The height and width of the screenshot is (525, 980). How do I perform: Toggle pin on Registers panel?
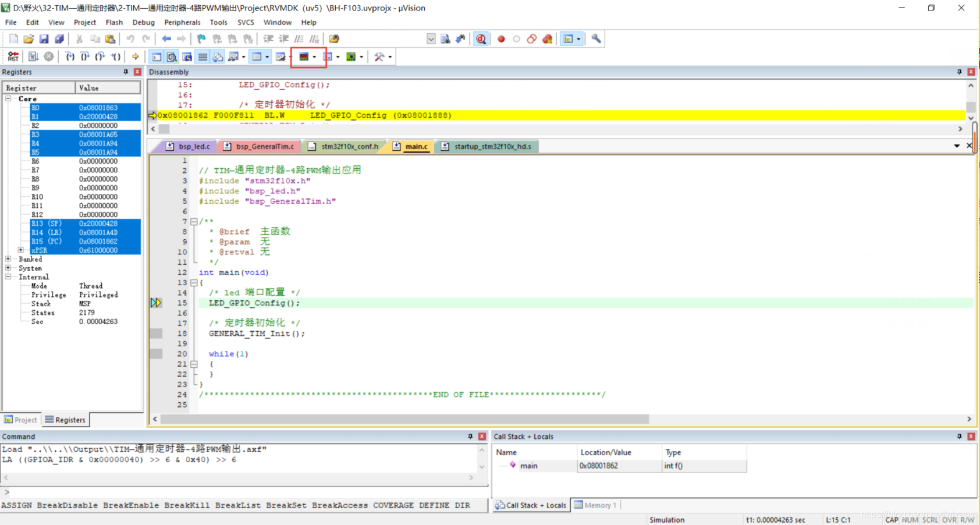[x=126, y=72]
